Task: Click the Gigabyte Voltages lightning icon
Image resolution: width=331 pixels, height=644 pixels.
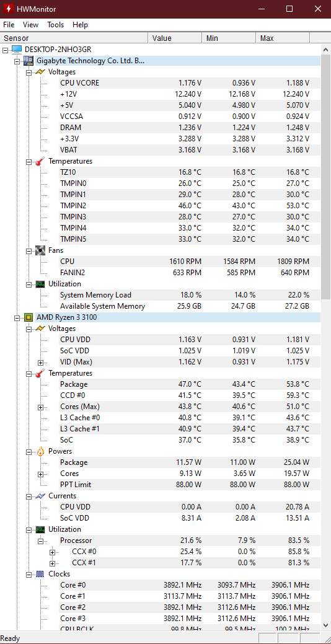Action: point(40,72)
